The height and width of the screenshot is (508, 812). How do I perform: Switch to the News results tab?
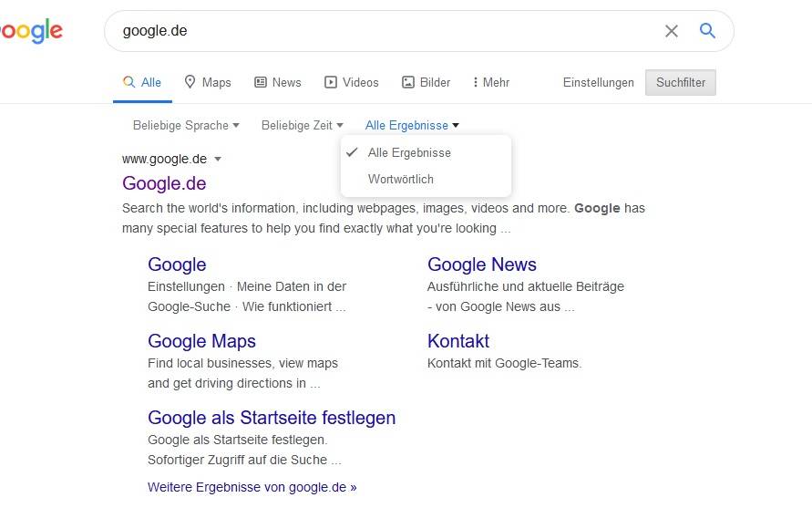pos(277,82)
